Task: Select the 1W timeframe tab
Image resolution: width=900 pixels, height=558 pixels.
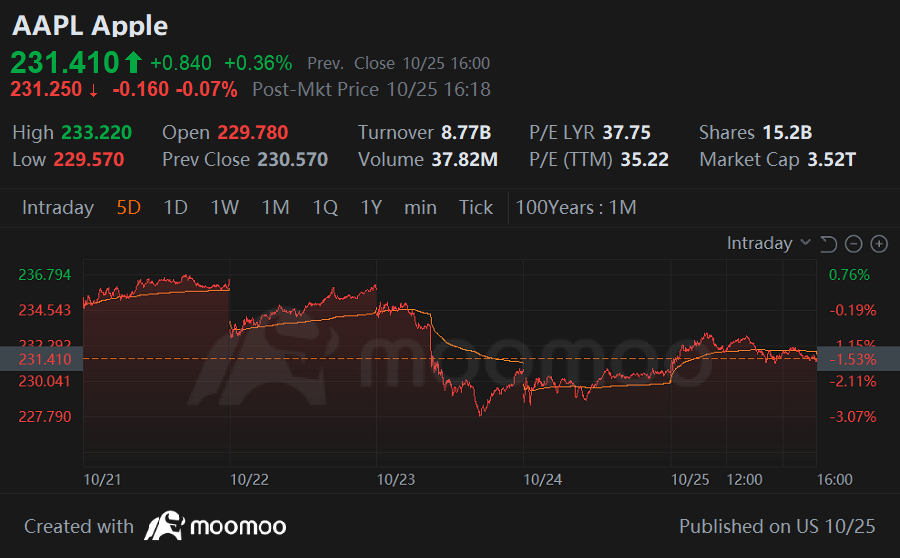Action: pyautogui.click(x=224, y=207)
